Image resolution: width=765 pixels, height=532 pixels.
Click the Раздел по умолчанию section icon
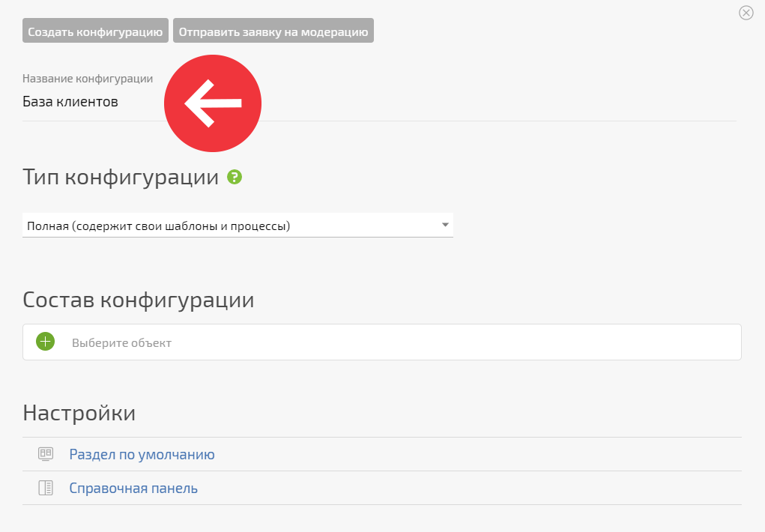(46, 454)
